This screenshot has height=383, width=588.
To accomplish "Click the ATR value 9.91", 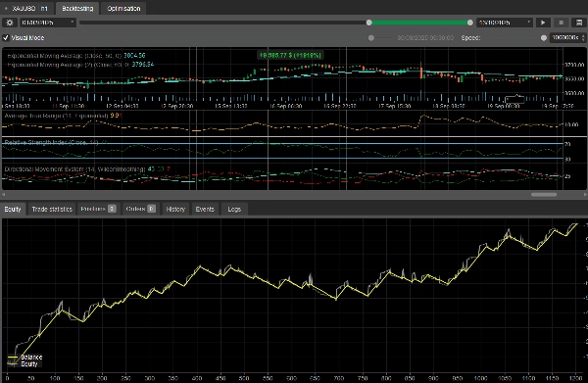I will pos(117,116).
